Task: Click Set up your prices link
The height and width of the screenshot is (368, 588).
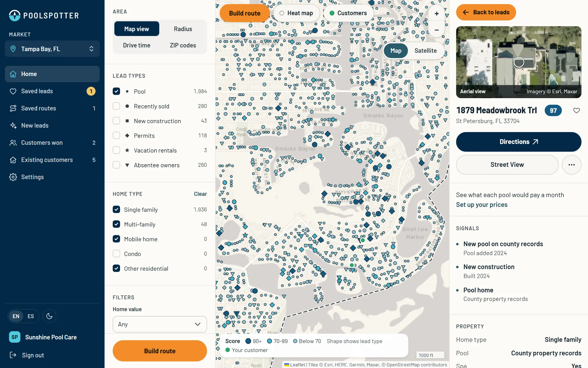Action: pos(482,205)
